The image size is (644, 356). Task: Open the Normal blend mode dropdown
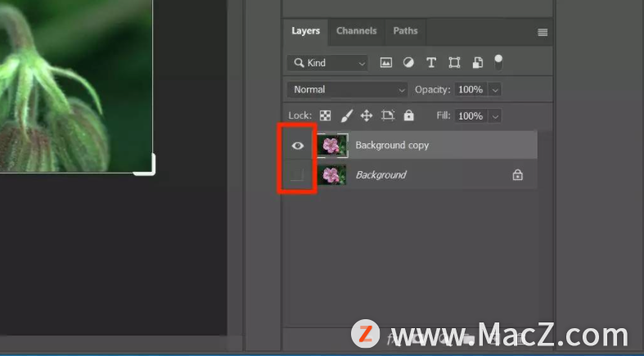tap(348, 89)
